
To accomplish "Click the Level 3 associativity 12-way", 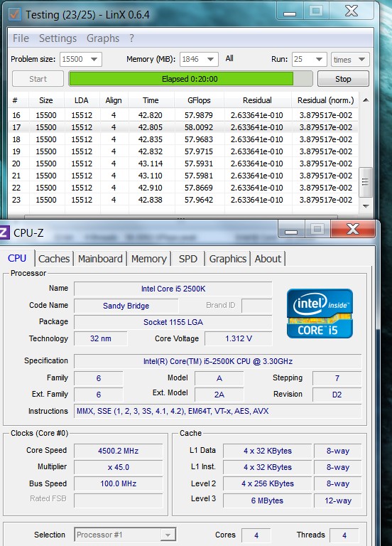I will 338,500.
